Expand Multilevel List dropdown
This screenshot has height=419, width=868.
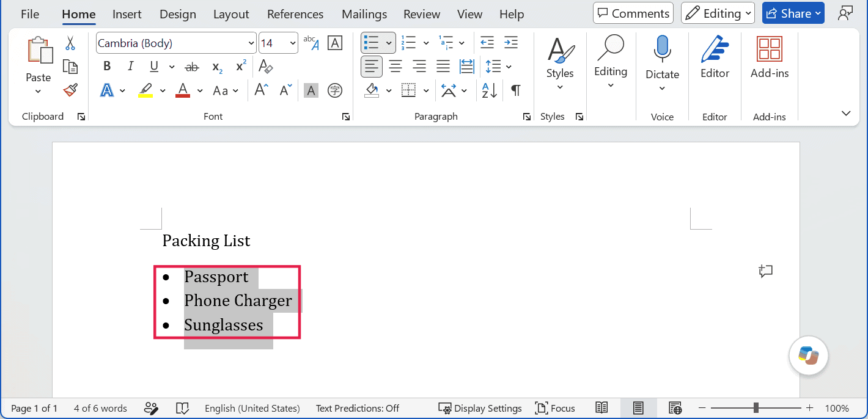coord(462,43)
